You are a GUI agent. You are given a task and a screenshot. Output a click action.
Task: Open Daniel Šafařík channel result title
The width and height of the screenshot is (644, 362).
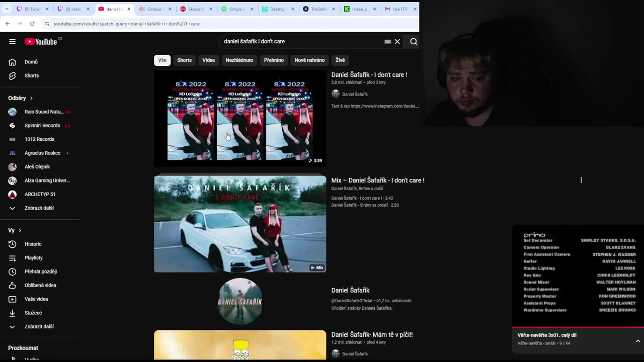click(350, 290)
